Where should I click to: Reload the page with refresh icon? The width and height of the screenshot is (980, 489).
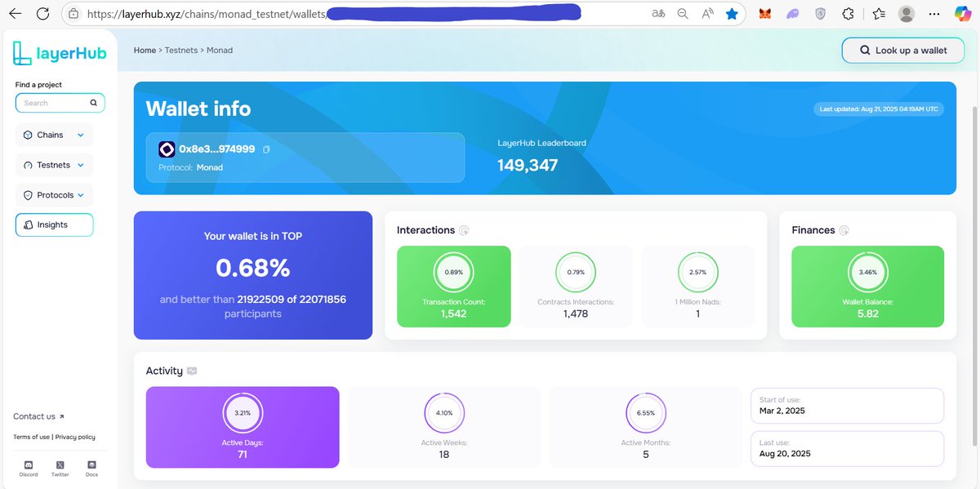[x=43, y=14]
